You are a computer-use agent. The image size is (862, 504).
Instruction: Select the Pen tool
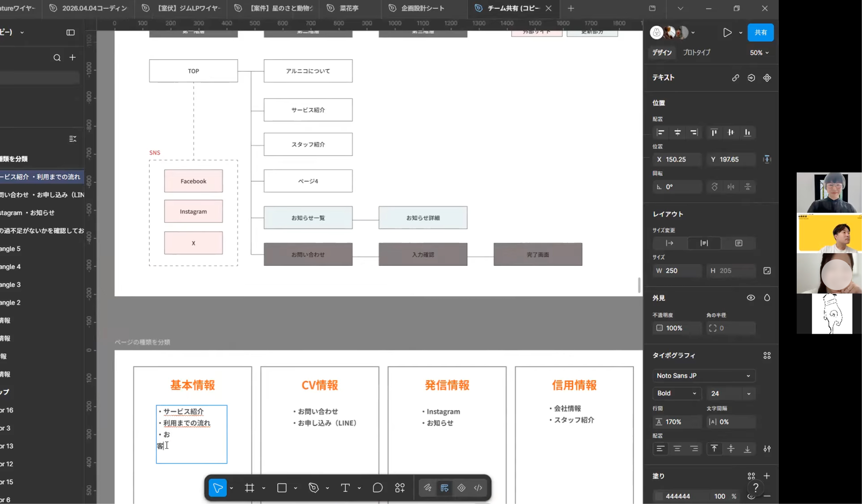(x=313, y=488)
